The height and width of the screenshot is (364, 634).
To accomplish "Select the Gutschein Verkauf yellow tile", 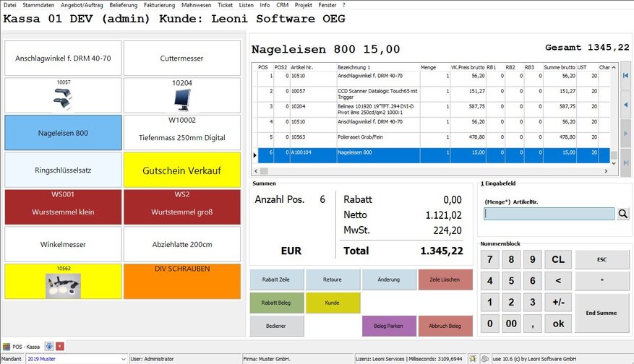I will tap(181, 170).
